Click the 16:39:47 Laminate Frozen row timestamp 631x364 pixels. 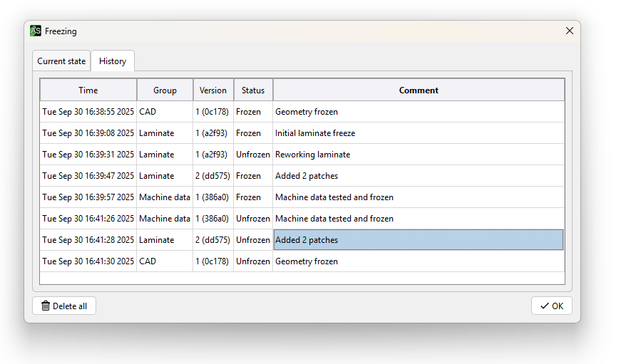[88, 176]
